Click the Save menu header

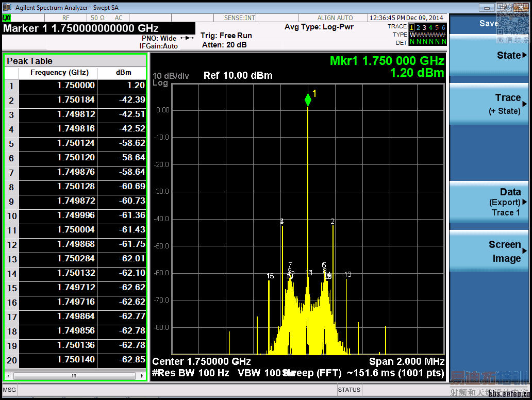(489, 23)
